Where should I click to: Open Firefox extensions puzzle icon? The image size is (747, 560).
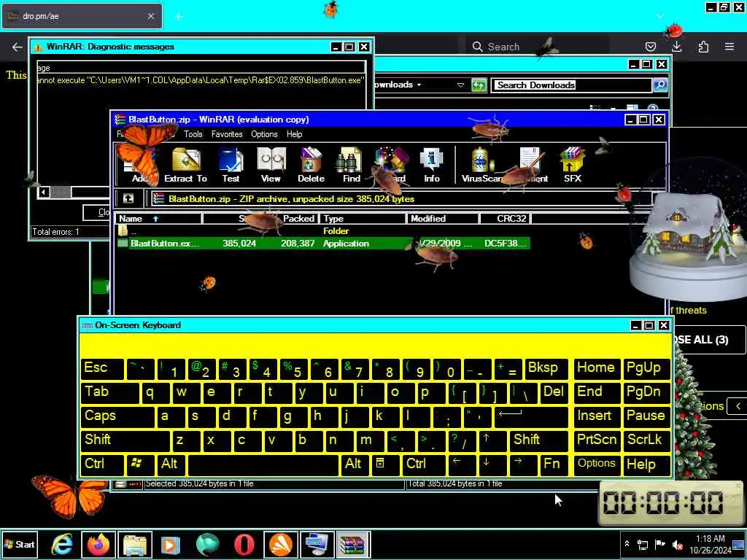tap(703, 47)
